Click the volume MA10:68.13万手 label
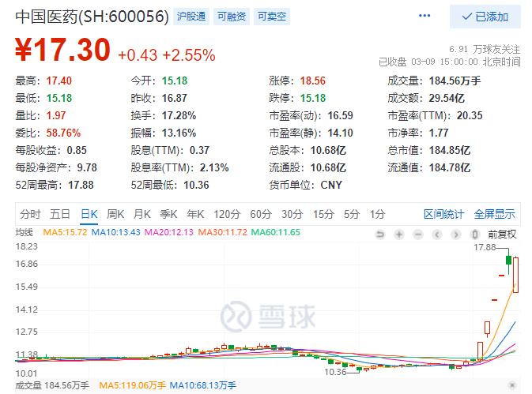 (x=203, y=385)
